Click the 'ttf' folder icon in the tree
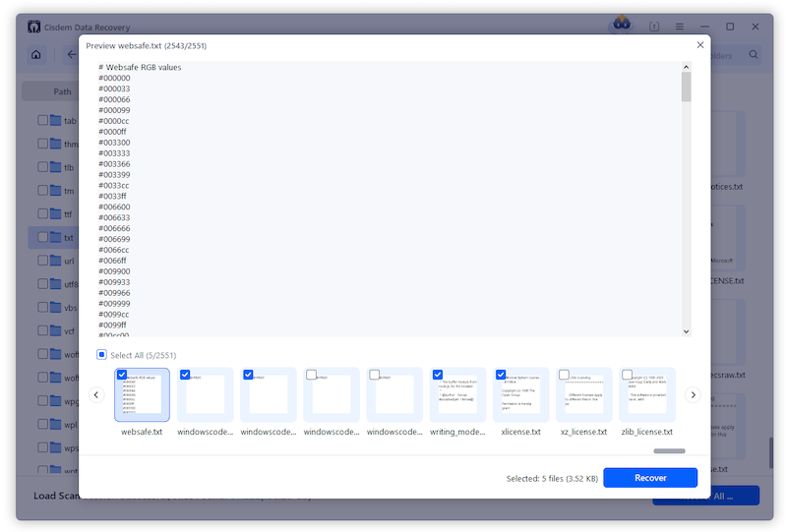Screen dimensions: 787x532 (x=56, y=213)
